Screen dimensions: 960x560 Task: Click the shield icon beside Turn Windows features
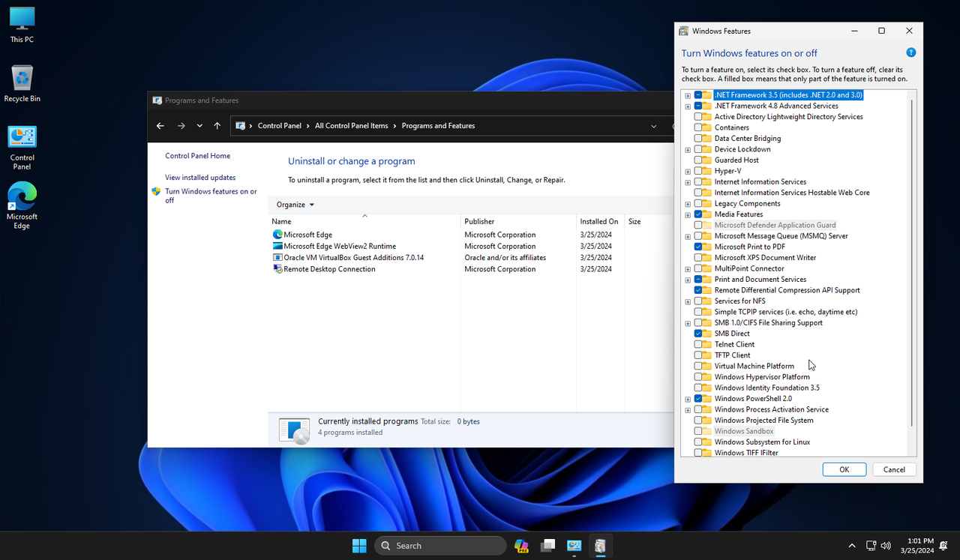coord(156,192)
